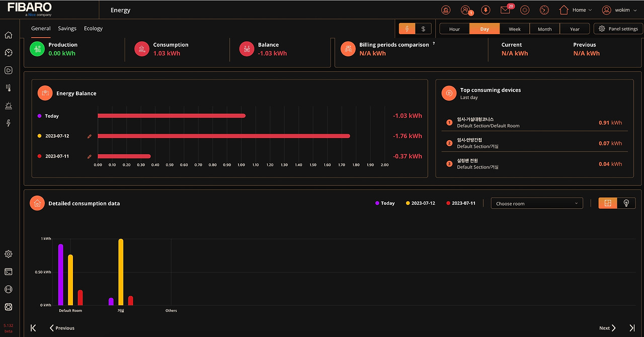The width and height of the screenshot is (644, 337).
Task: Edit the 2023-07-12 comparison date pencil
Action: point(90,136)
